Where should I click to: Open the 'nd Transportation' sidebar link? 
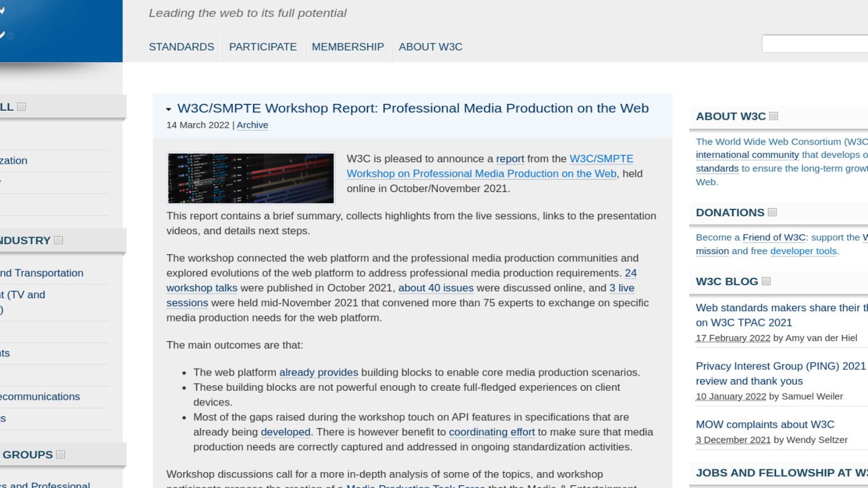pyautogui.click(x=41, y=273)
